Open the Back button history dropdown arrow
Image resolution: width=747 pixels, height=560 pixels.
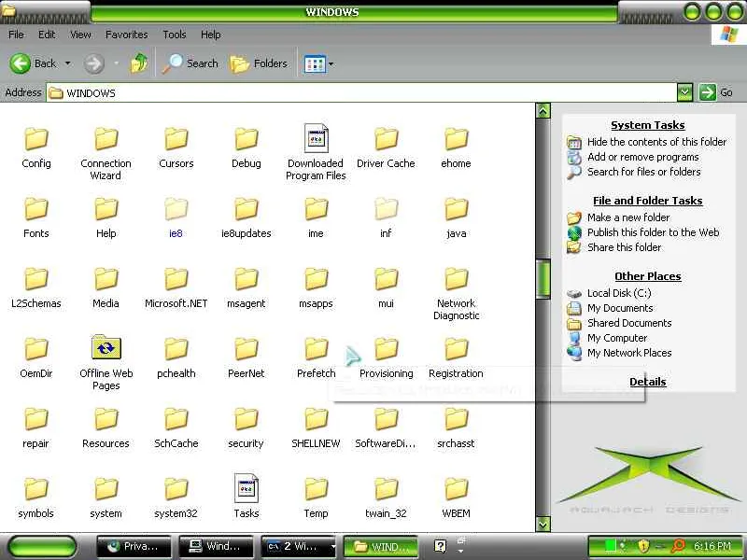click(67, 63)
